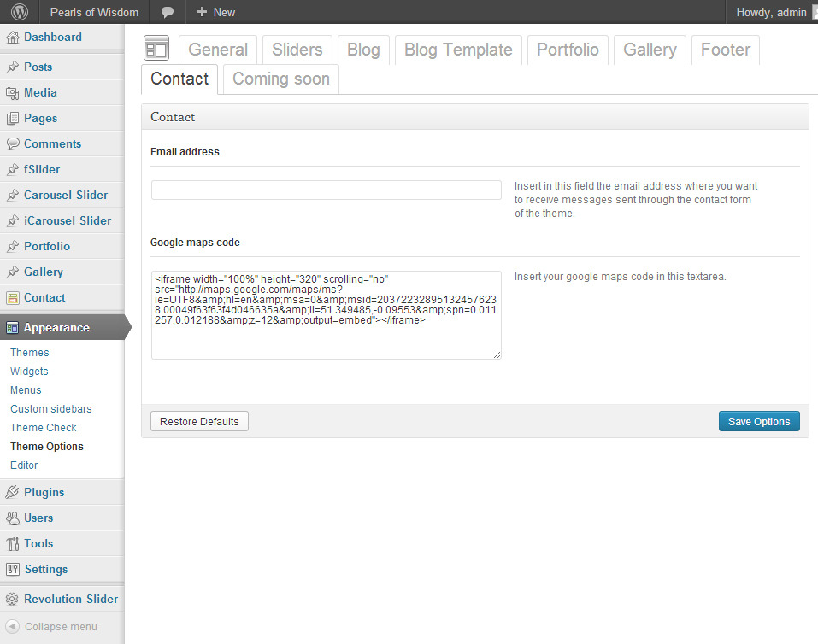818x644 pixels.
Task: Click the Restore Defaults button
Action: [199, 422]
